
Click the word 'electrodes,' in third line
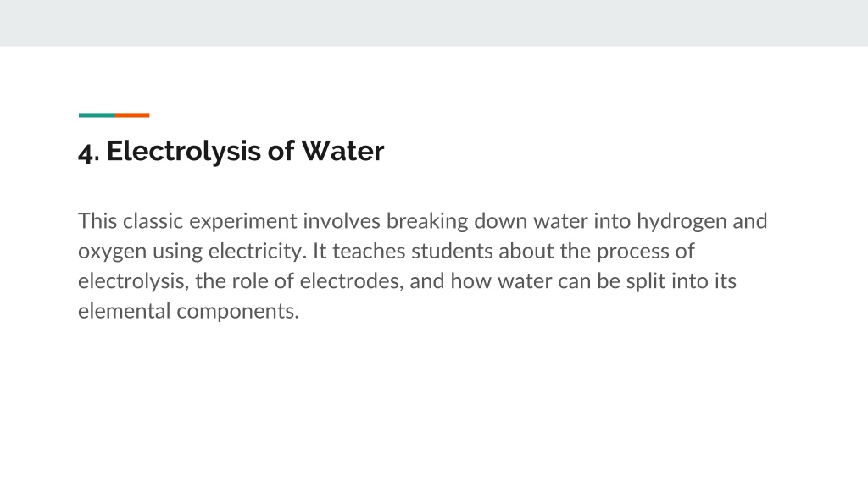point(352,281)
